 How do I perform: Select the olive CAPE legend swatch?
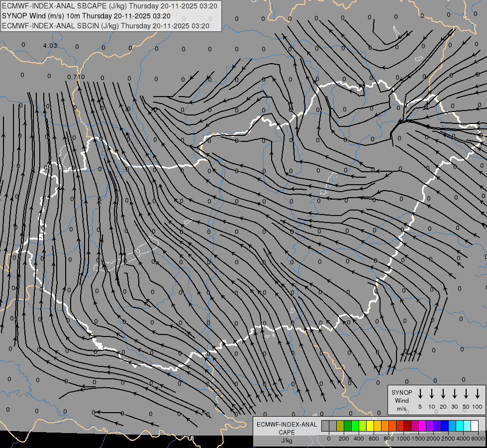340,426
